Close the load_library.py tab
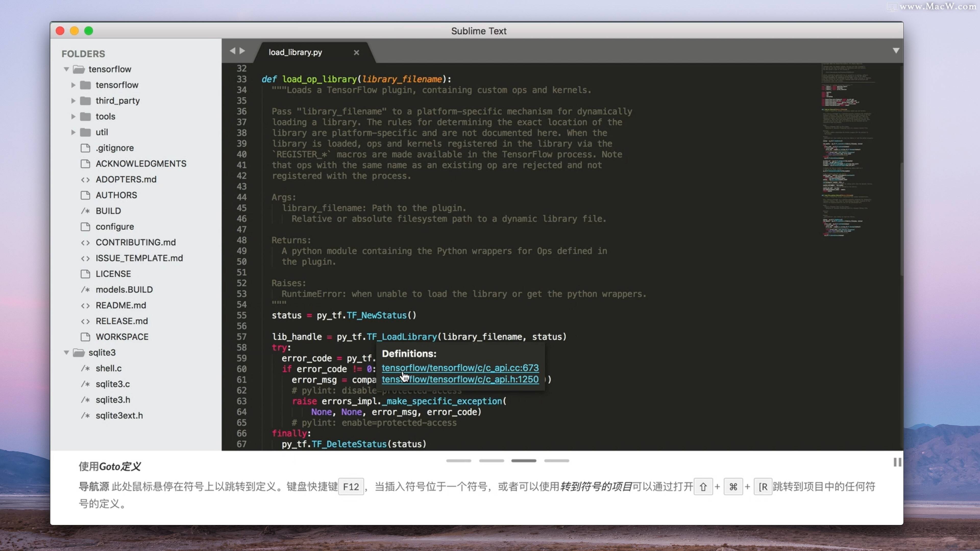Screen dimensions: 980x551 point(356,53)
